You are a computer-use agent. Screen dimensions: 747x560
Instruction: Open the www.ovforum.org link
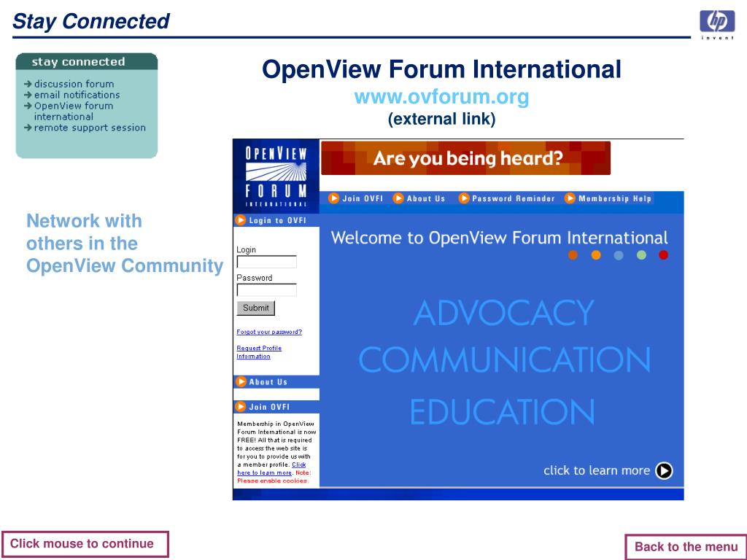tap(441, 97)
